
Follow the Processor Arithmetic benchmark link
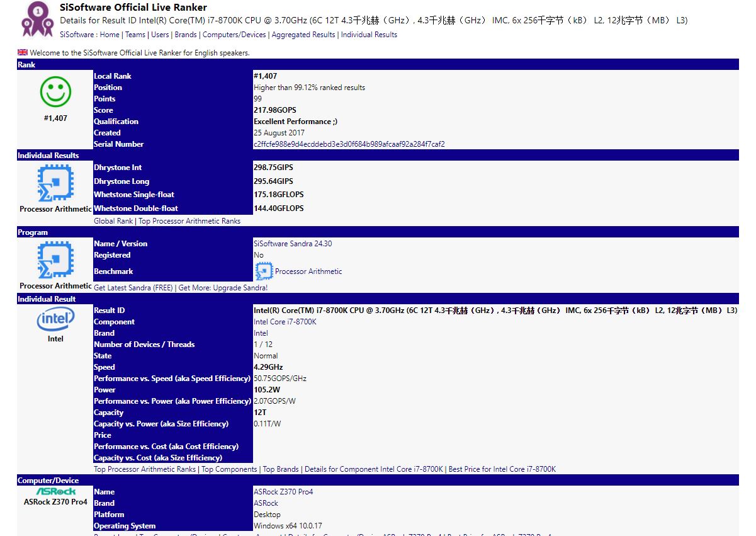click(x=308, y=271)
